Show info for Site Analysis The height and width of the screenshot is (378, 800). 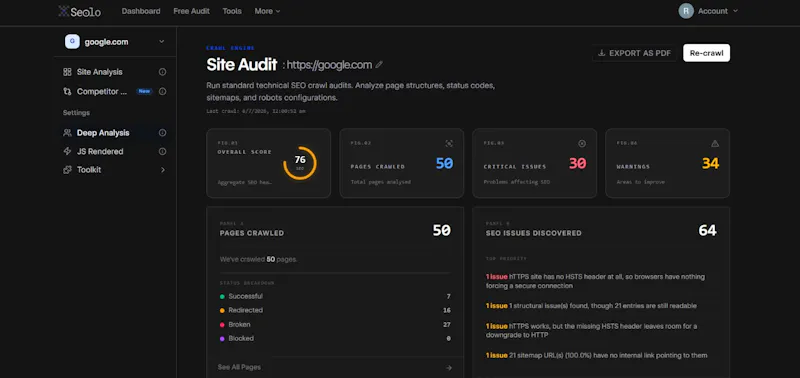click(x=162, y=72)
